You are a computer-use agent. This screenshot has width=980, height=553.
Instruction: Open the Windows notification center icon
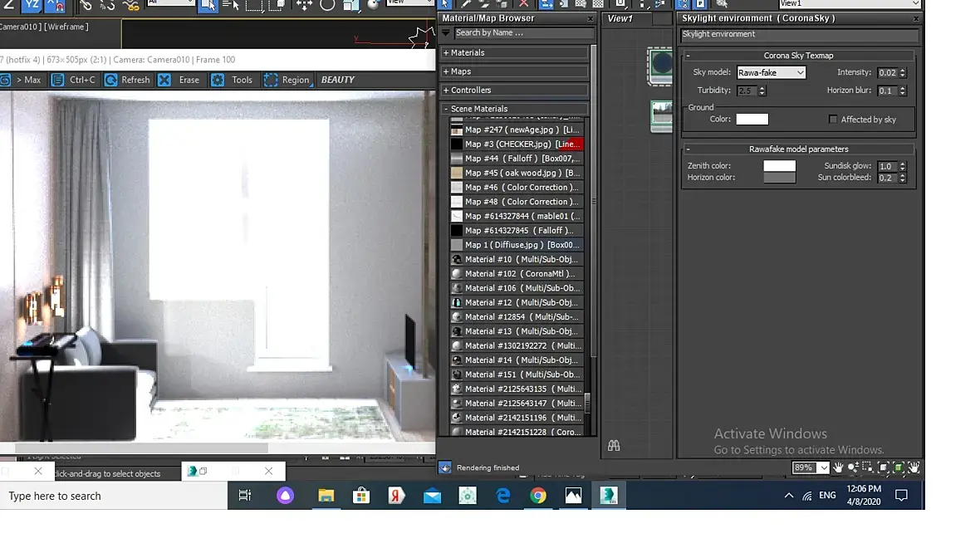(x=901, y=496)
